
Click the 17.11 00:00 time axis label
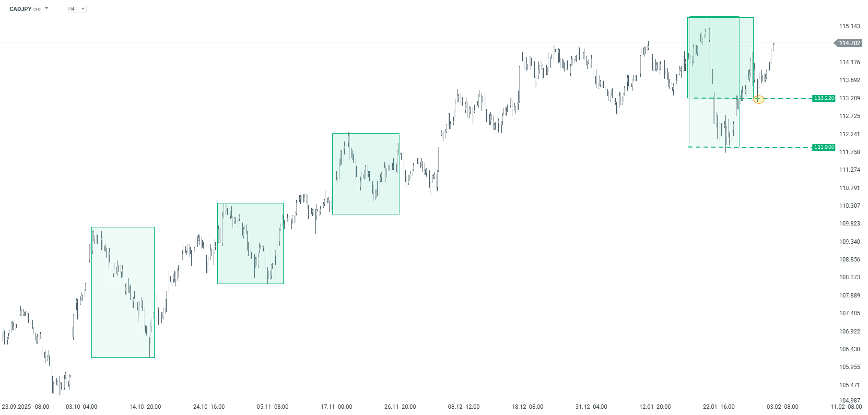click(336, 407)
